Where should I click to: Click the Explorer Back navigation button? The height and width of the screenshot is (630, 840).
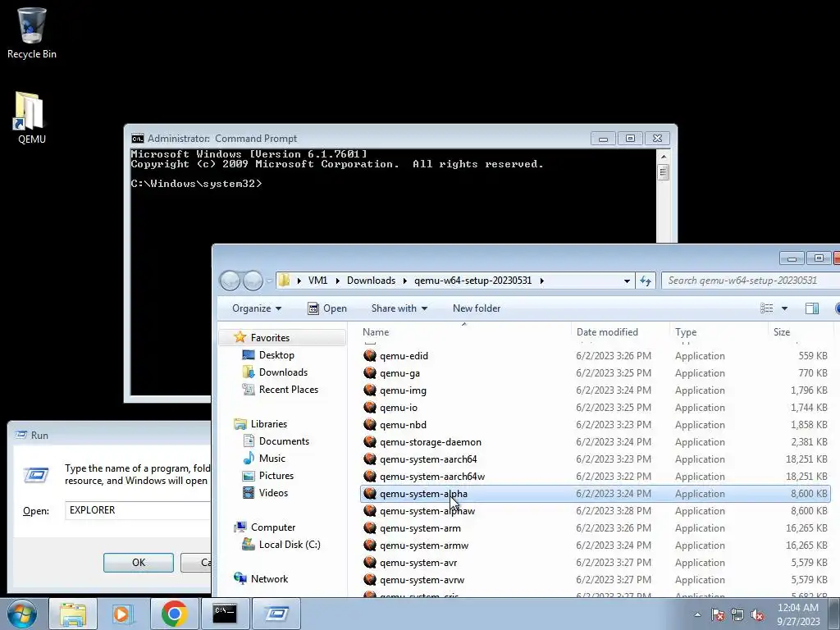tap(230, 281)
